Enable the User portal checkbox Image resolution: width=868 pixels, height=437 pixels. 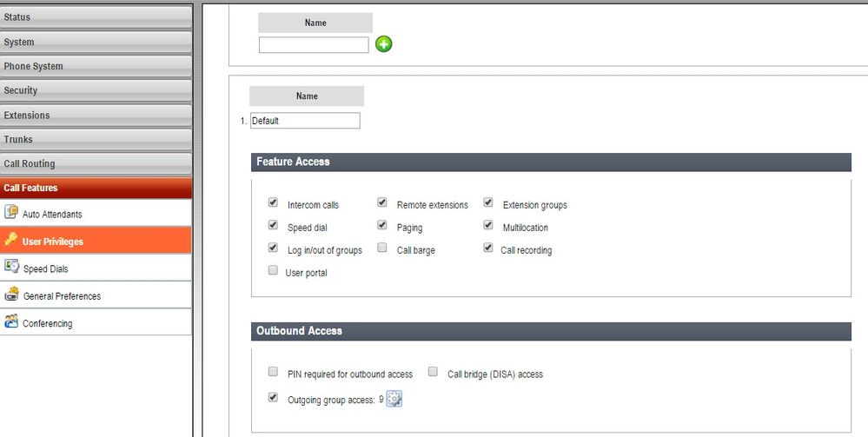pyautogui.click(x=273, y=271)
